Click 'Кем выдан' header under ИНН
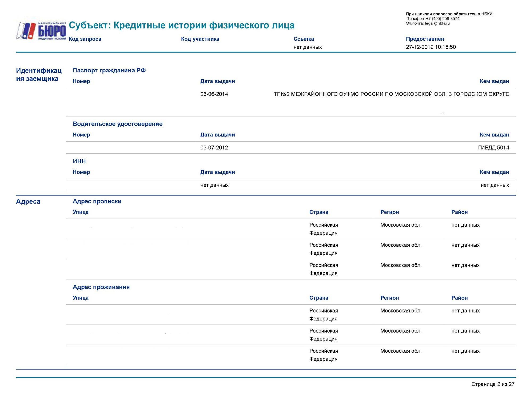Viewport: 532px width, 411px height. [x=494, y=172]
